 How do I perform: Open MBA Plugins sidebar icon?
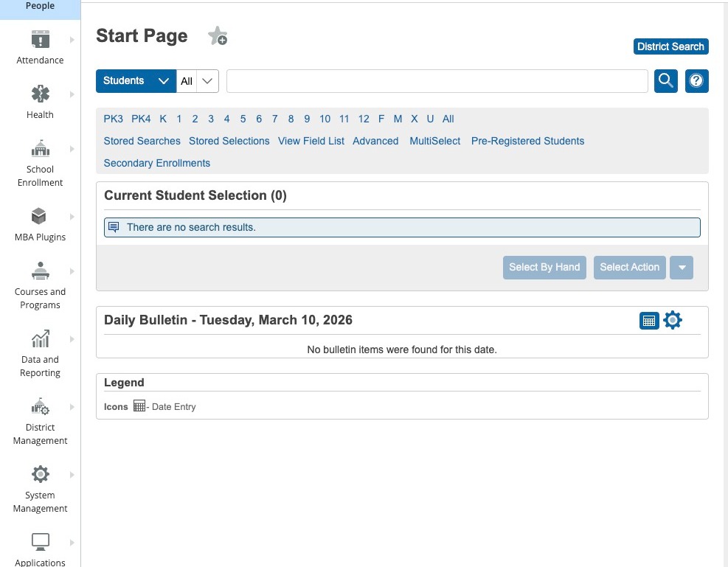[40, 217]
